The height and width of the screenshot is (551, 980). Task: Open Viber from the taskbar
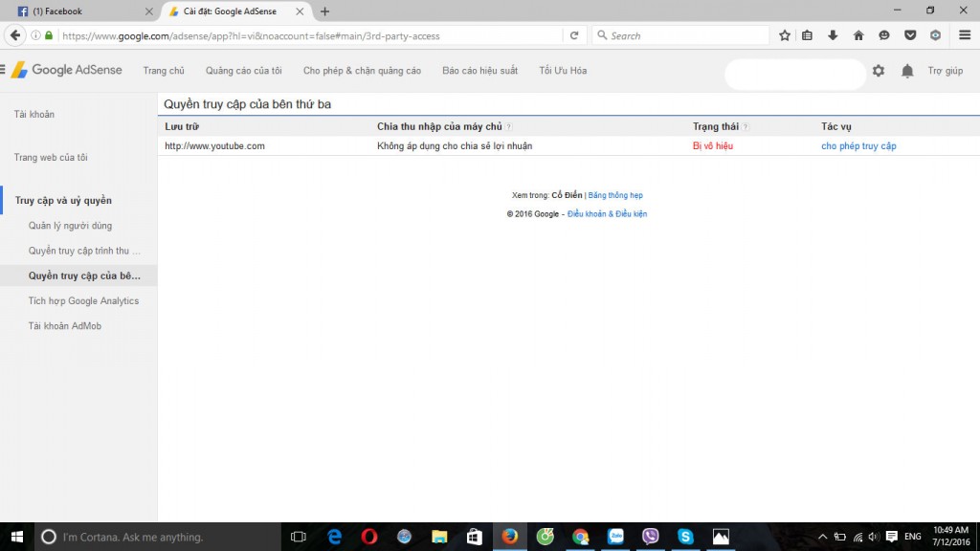click(x=650, y=537)
